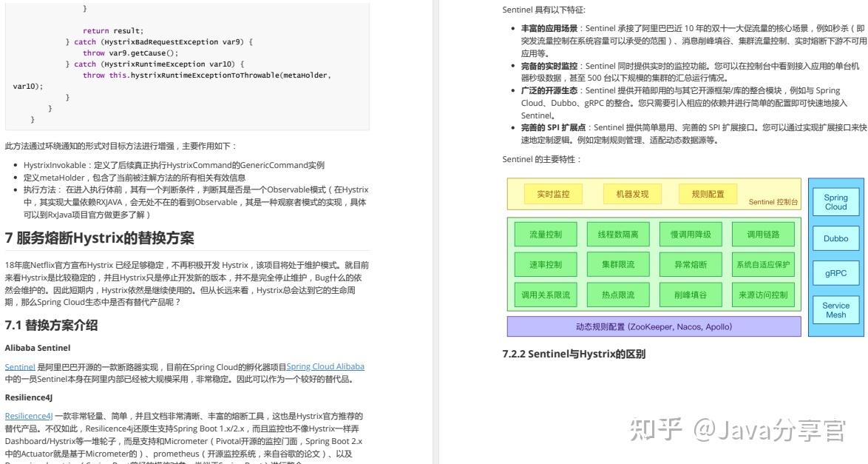The height and width of the screenshot is (464, 868).
Task: Click the 定义metaHolder bullet line
Action: pos(135,178)
